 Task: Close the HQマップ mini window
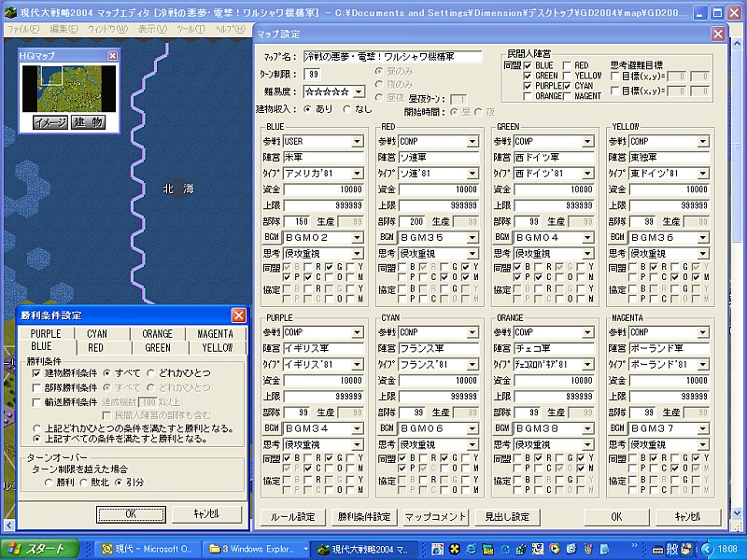click(113, 56)
